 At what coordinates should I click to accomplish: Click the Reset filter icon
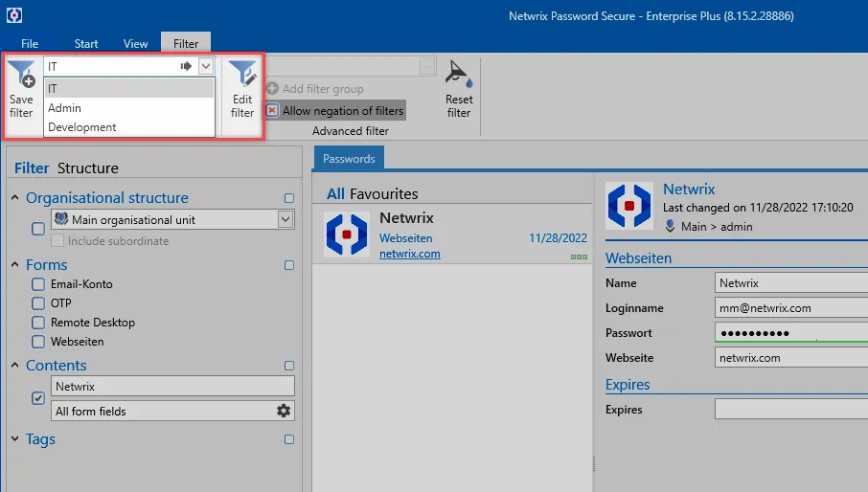click(x=458, y=74)
